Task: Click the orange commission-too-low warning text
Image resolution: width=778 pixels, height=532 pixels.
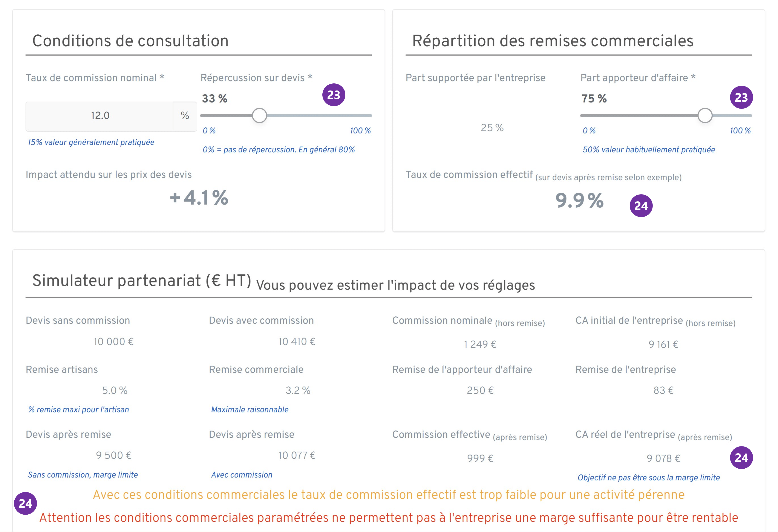Action: tap(389, 495)
